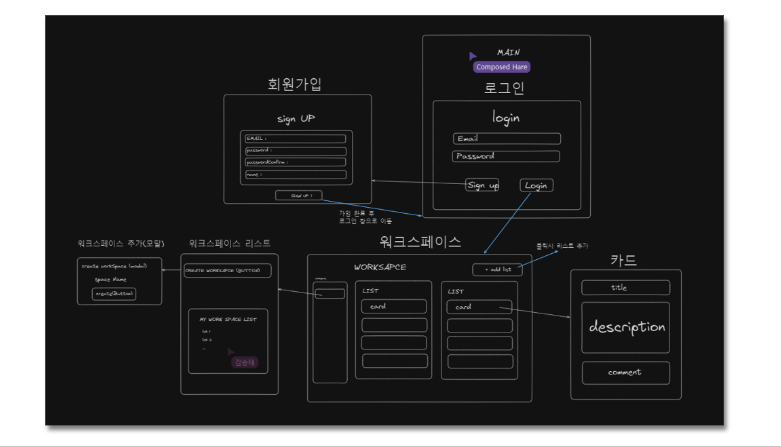Viewport: 781px width, 447px height.
Task: Click the 워크스페이스 리스트 heading
Action: point(230,243)
